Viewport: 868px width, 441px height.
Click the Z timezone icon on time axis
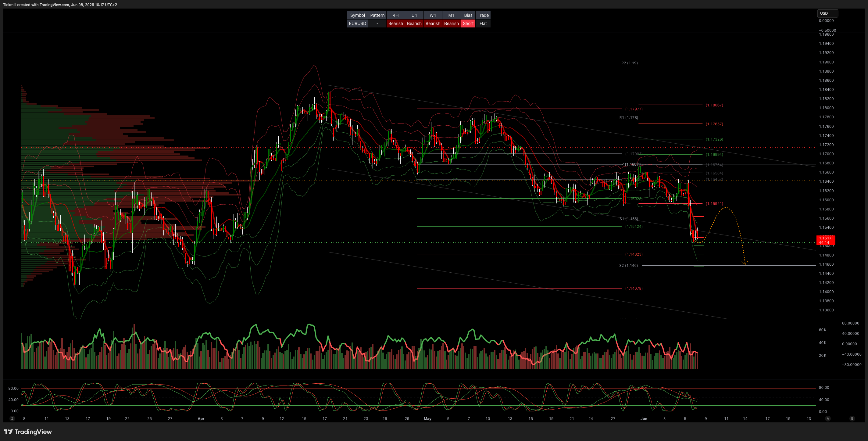pyautogui.click(x=13, y=418)
